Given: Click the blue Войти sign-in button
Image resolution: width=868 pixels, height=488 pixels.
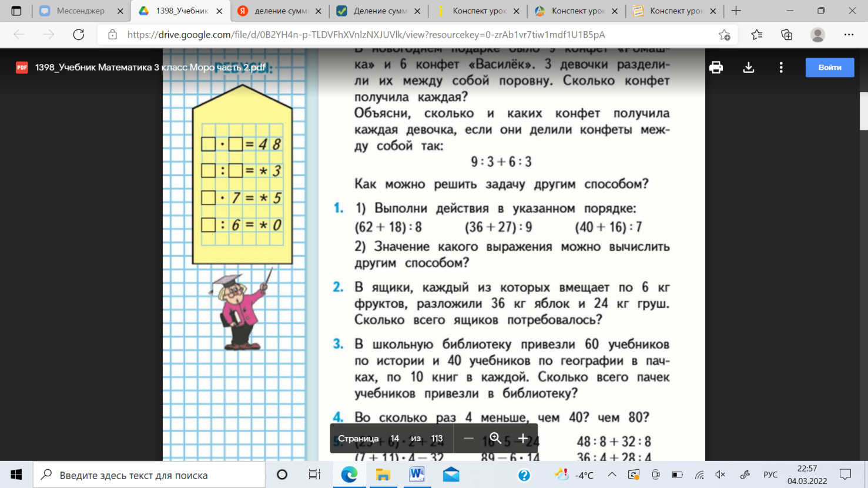Looking at the screenshot, I should coord(829,68).
